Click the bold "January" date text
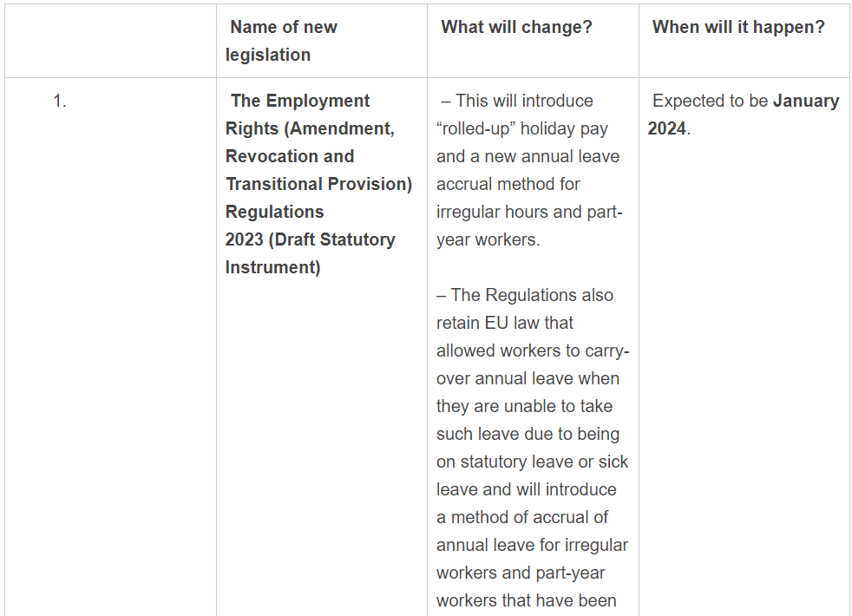852x616 pixels. click(806, 101)
